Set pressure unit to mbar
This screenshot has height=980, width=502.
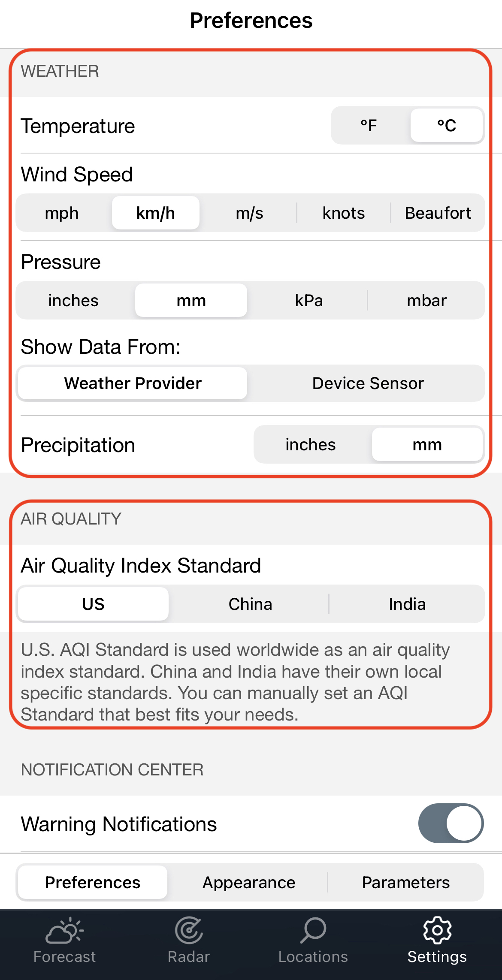point(426,301)
